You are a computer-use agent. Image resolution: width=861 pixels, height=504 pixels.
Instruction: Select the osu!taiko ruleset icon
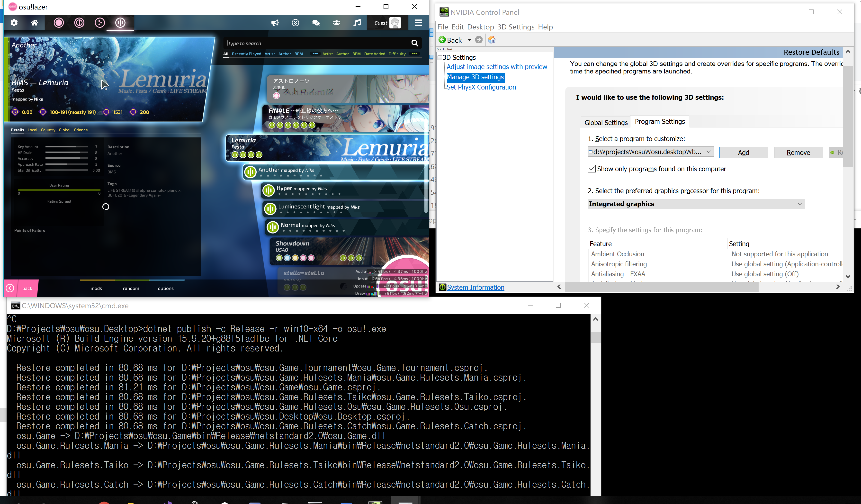[79, 23]
